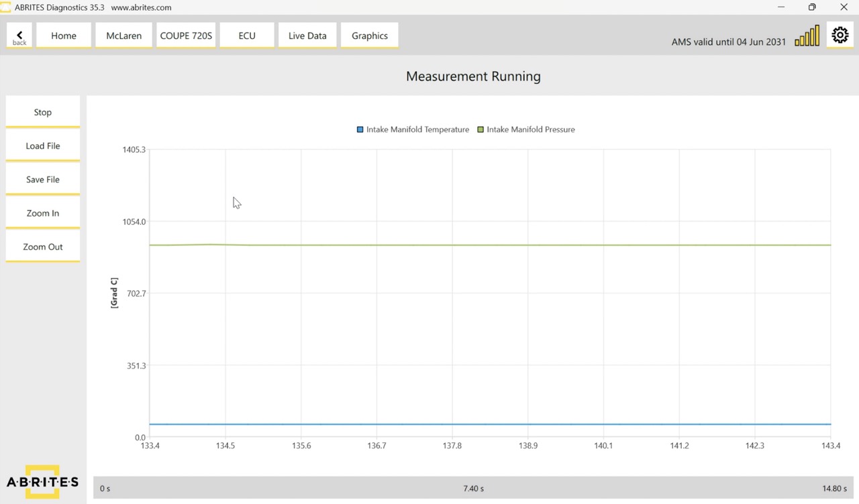
Task: Return to the Live Data breadcrumb
Action: tap(307, 36)
